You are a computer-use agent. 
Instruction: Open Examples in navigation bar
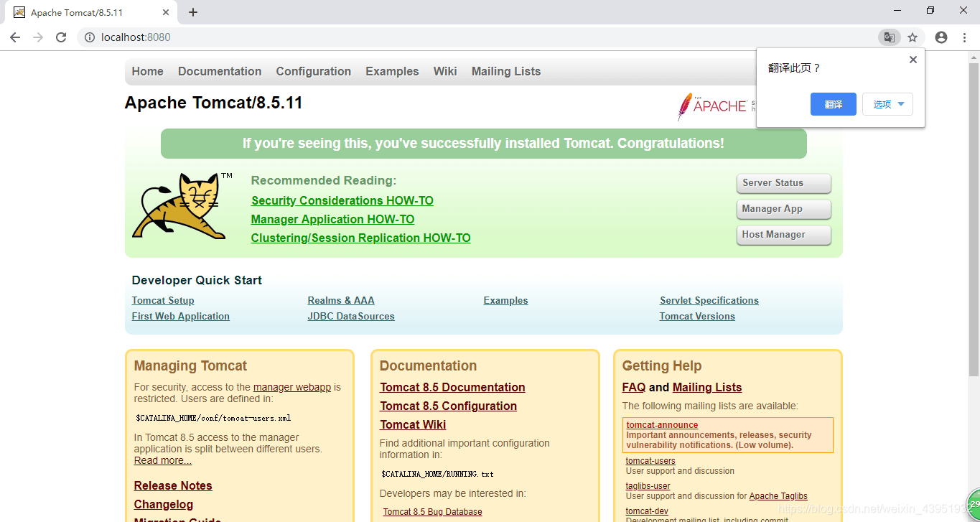coord(392,71)
